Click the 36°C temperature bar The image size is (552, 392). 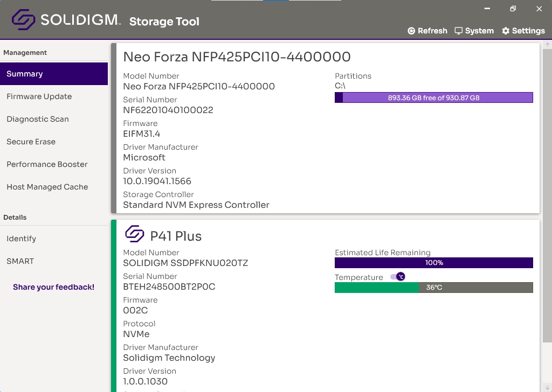pyautogui.click(x=434, y=287)
